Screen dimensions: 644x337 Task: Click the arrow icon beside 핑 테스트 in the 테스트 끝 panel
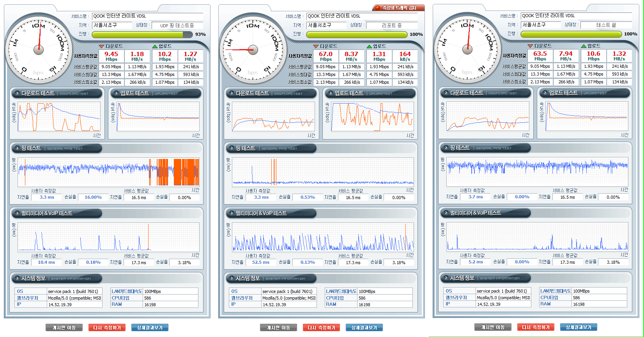pos(446,148)
